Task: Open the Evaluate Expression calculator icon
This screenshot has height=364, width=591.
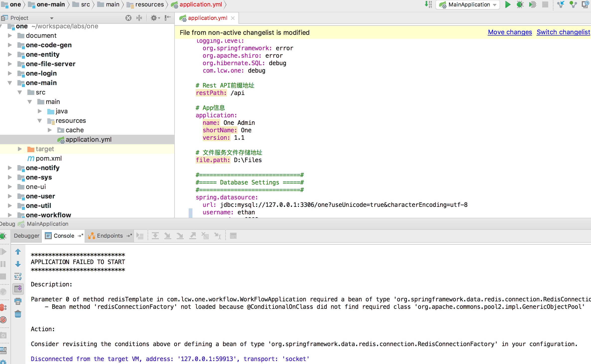Action: pyautogui.click(x=233, y=236)
